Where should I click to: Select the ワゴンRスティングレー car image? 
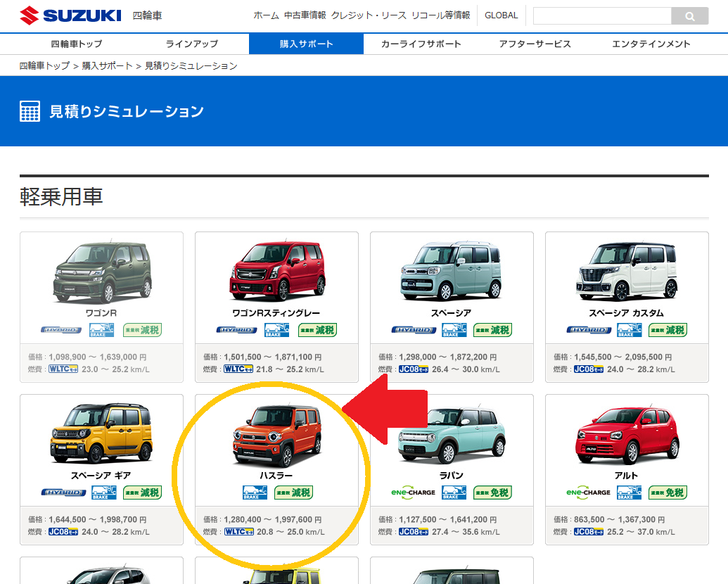pos(277,272)
